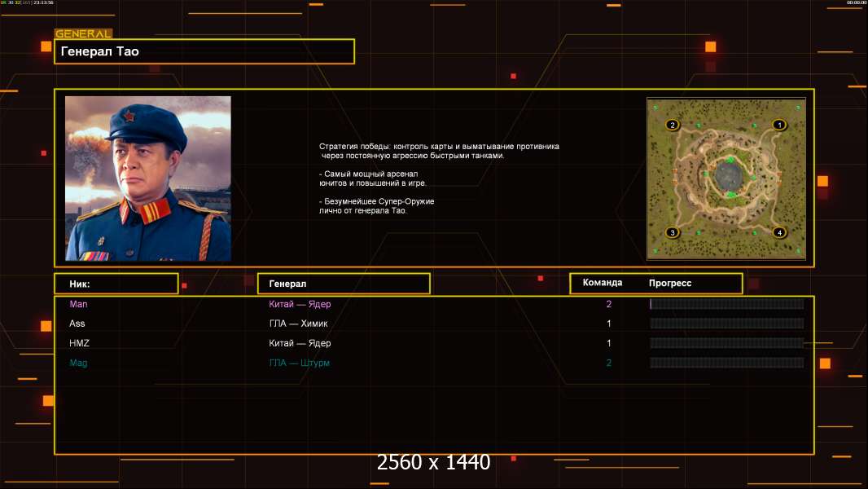
Task: Select player nickname 'Man'
Action: click(79, 304)
